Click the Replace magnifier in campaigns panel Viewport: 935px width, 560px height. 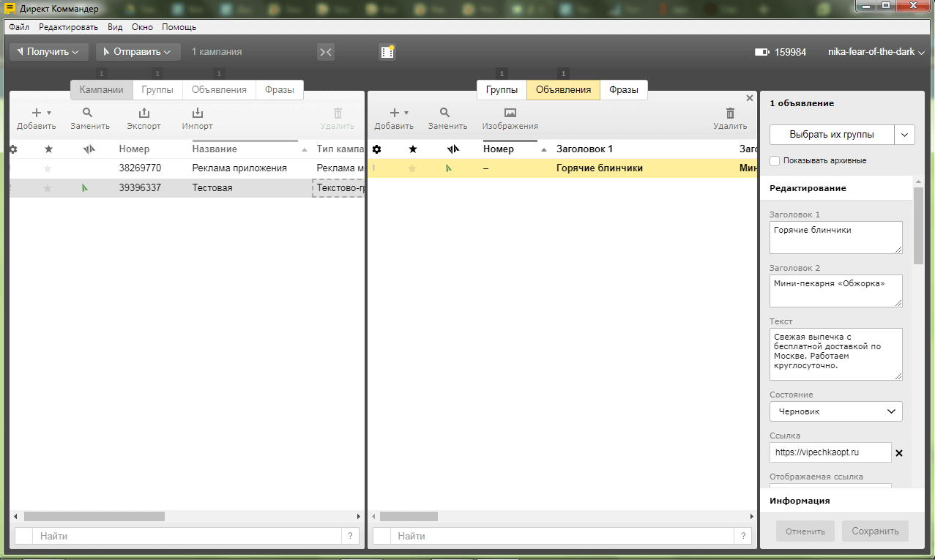(x=88, y=113)
